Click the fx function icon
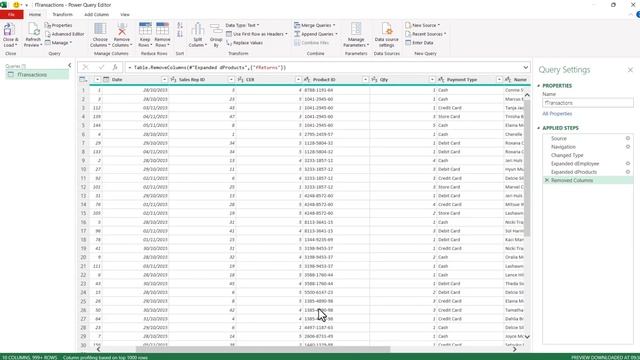The image size is (640, 360). pos(115,67)
